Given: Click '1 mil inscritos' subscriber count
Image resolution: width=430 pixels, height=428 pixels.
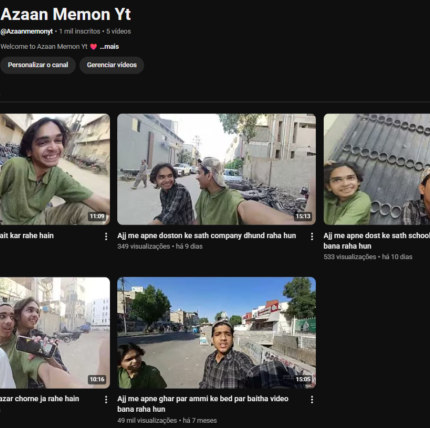Looking at the screenshot, I should (80, 31).
